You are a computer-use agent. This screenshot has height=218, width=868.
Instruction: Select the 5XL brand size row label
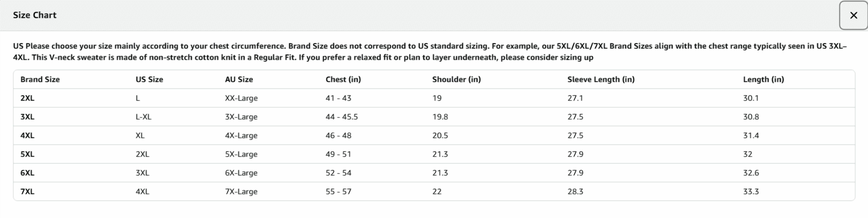pyautogui.click(x=27, y=154)
